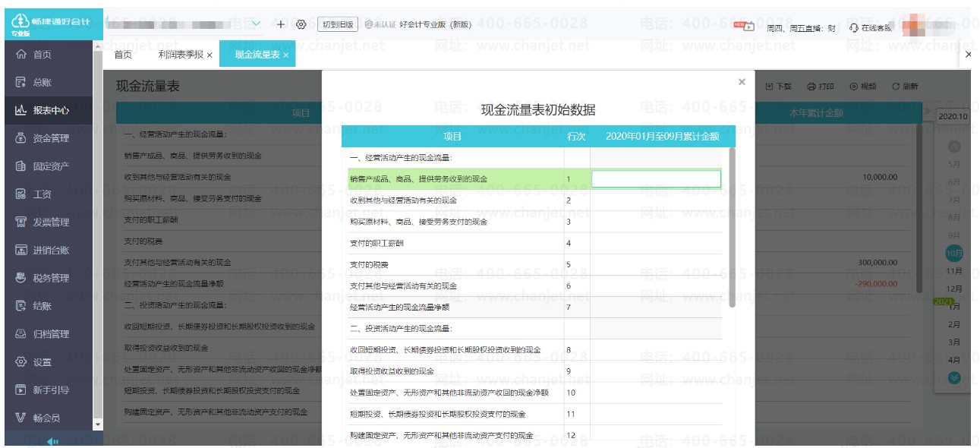Collapse the sidebar with bottom arrow
Viewport: 980px width, 448px height.
52,441
